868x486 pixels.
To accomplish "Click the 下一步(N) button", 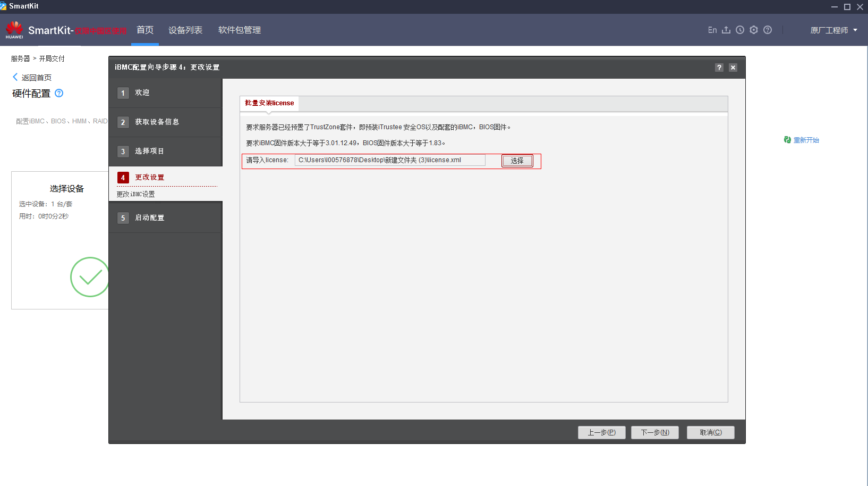I will pyautogui.click(x=655, y=432).
